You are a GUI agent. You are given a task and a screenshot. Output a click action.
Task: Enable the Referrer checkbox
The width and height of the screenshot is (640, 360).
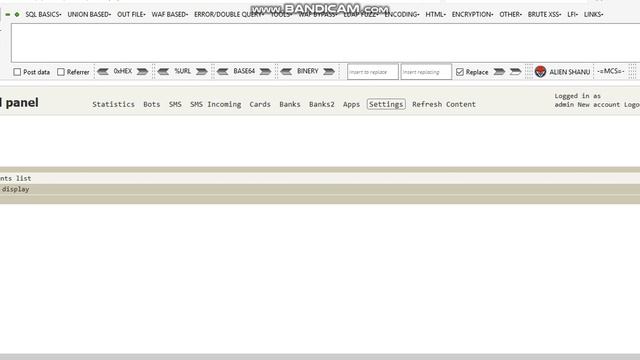click(x=61, y=72)
